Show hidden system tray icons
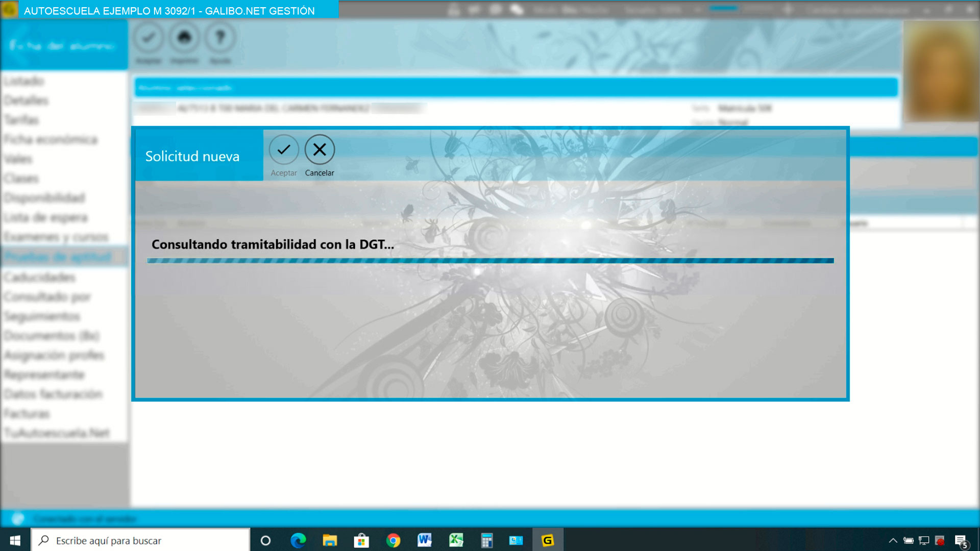The width and height of the screenshot is (980, 551). coord(893,540)
